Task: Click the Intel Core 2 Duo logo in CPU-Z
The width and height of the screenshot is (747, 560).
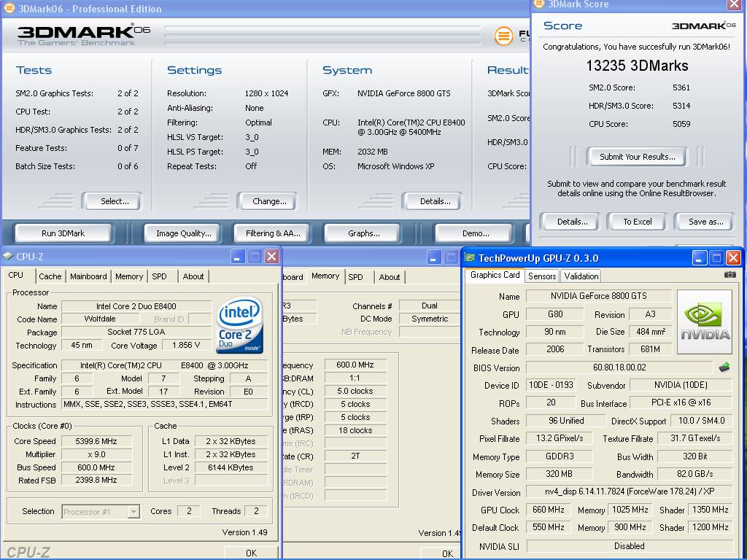Action: [239, 324]
